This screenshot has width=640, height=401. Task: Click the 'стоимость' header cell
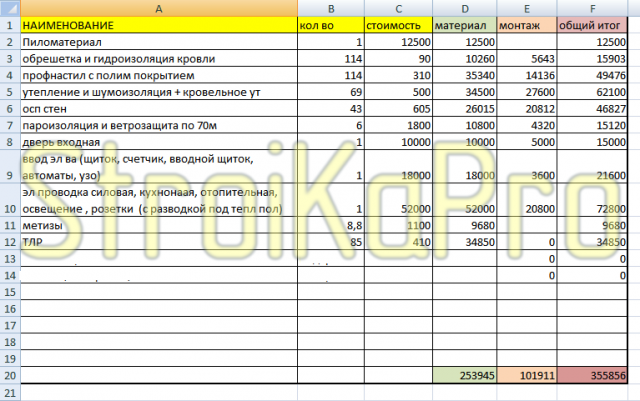[x=398, y=25]
